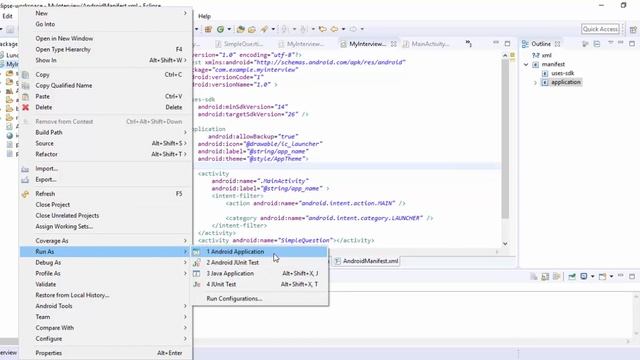Image resolution: width=640 pixels, height=360 pixels.
Task: Click the Open Task folder toolbar icon
Action: (252, 29)
